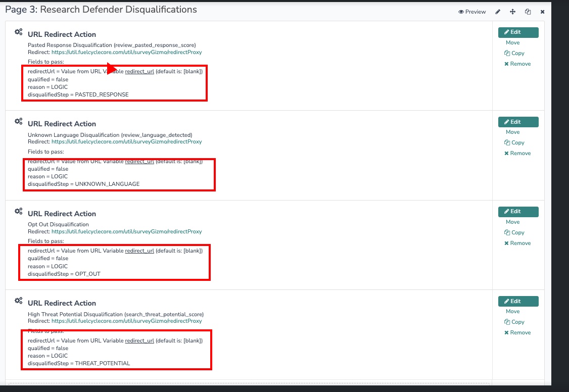
Task: Click the x icon in the page header
Action: click(543, 12)
